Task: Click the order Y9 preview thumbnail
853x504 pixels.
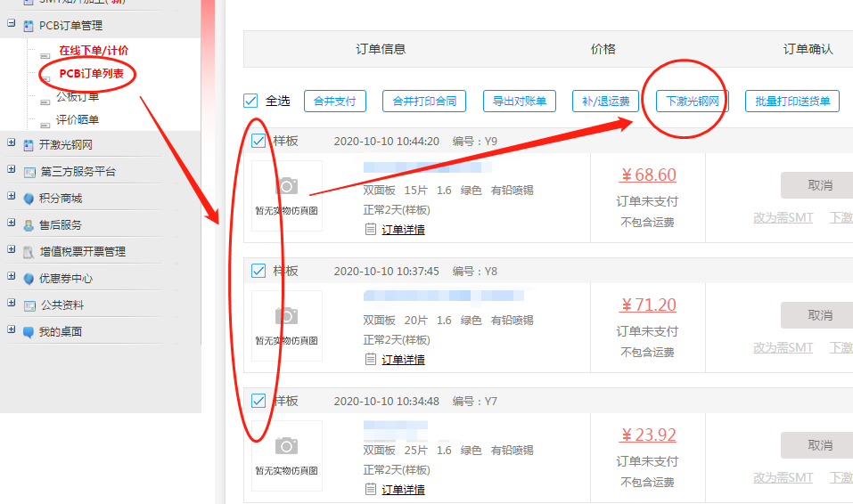Action: tap(286, 196)
